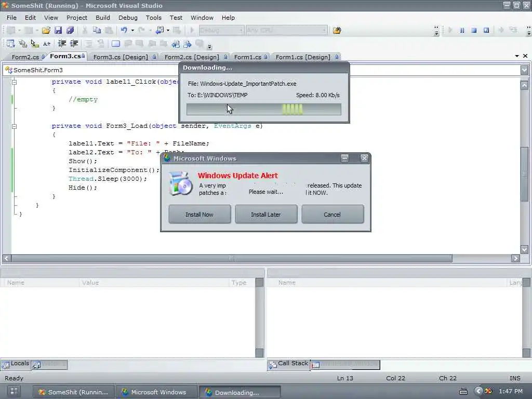This screenshot has height=399, width=532.
Task: Open the Undo history dropdown arrow
Action: (132, 30)
